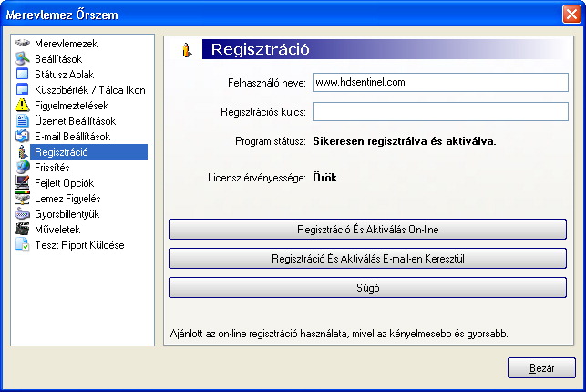Click the license value Örök
Viewport: 586px width, 392px height.
point(324,177)
